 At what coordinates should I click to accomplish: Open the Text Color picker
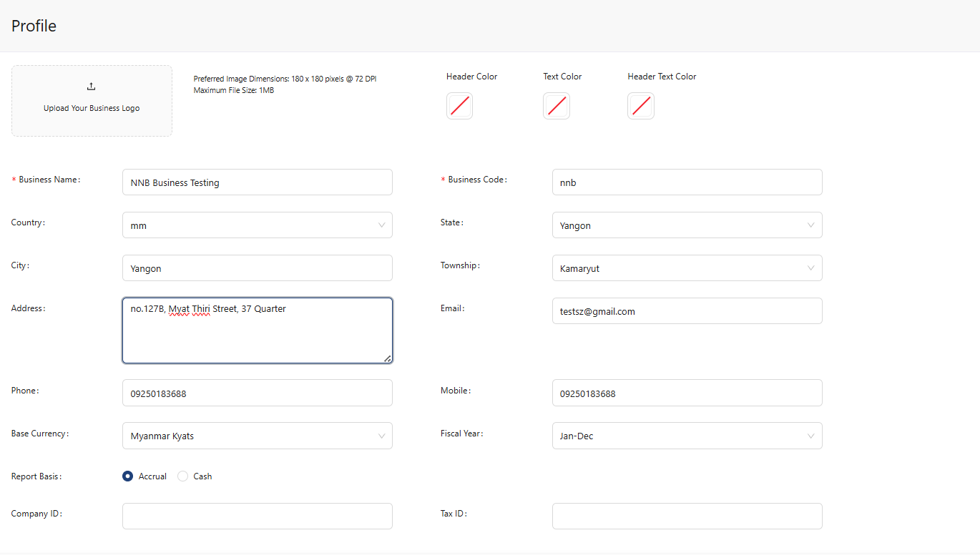pyautogui.click(x=557, y=105)
